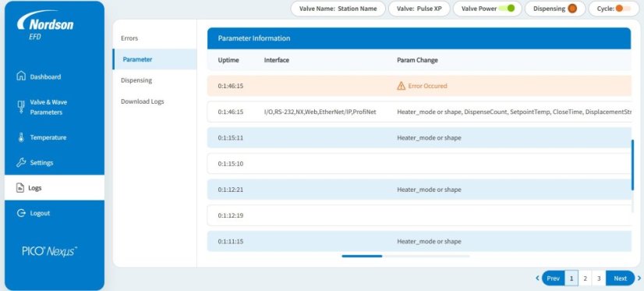The image size is (644, 291).
Task: Click the Logout arrow icon
Action: click(21, 213)
